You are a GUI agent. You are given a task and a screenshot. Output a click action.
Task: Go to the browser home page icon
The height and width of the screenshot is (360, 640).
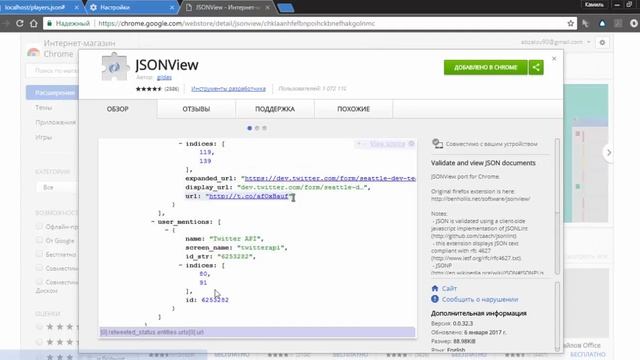coord(34,23)
